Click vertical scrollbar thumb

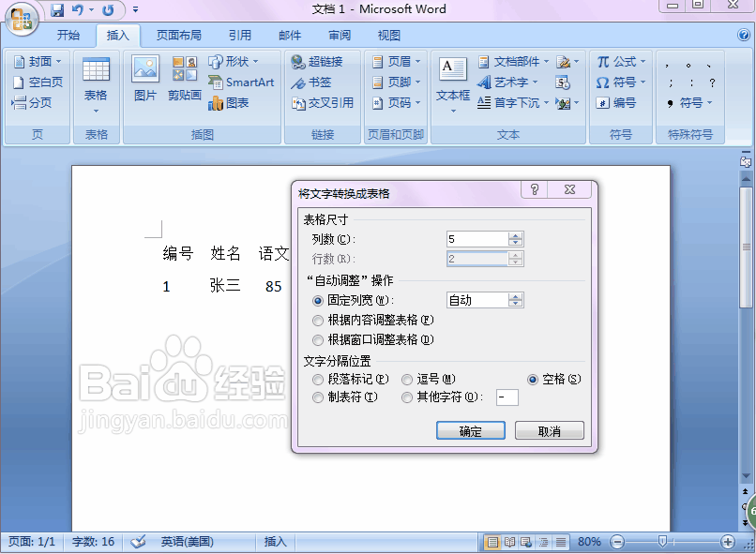(x=746, y=247)
